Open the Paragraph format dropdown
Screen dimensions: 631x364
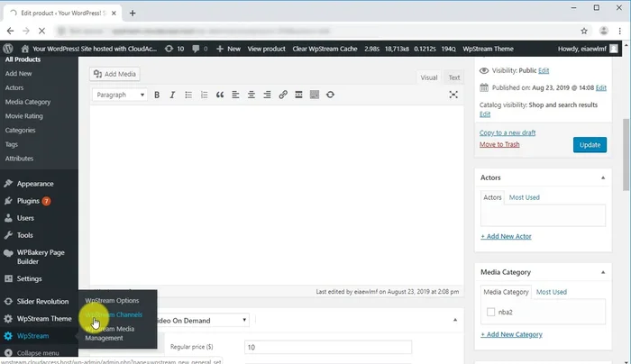click(x=119, y=95)
